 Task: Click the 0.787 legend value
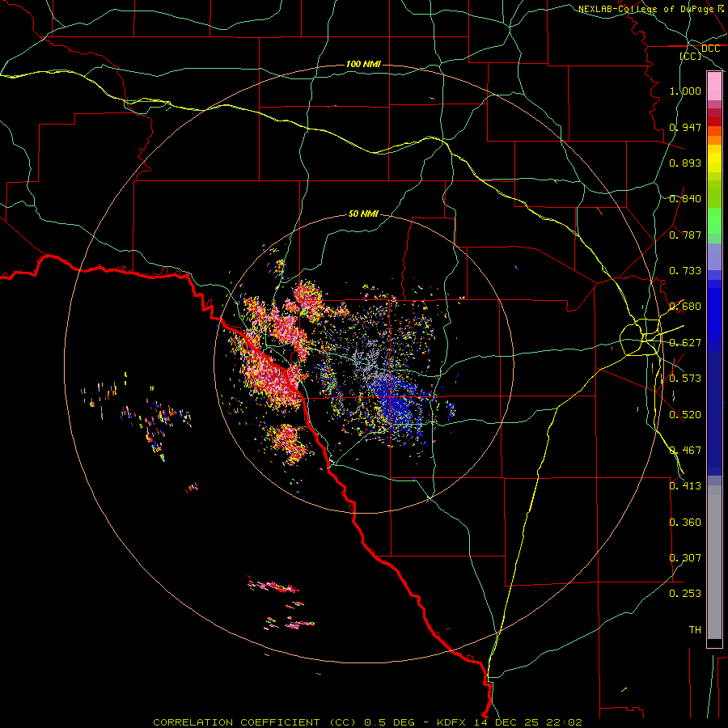click(685, 235)
